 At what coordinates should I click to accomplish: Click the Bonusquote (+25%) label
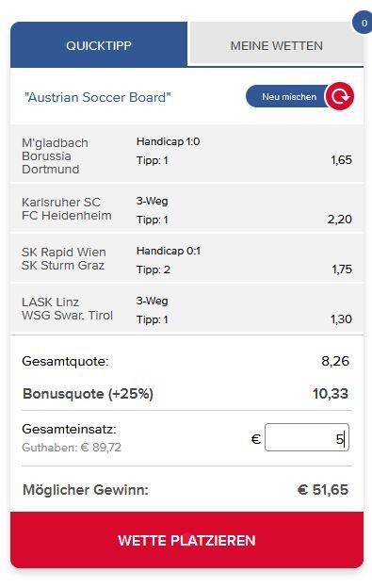click(x=88, y=394)
